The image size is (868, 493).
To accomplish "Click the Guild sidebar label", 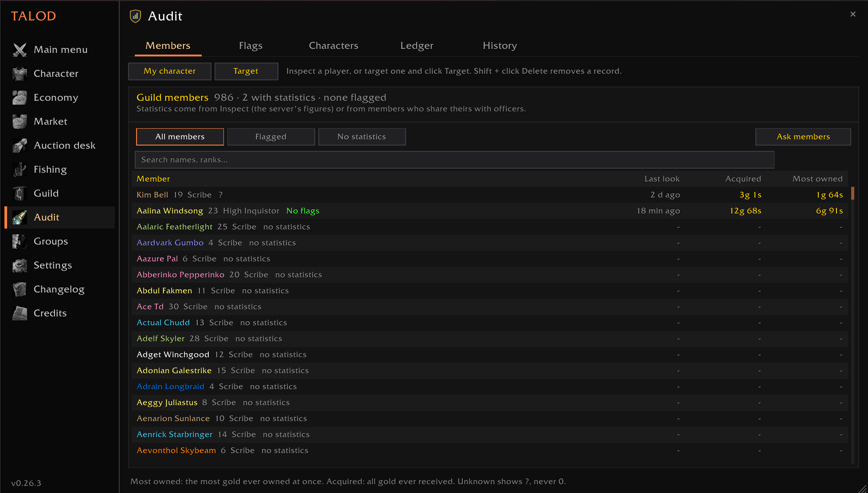I will 46,193.
